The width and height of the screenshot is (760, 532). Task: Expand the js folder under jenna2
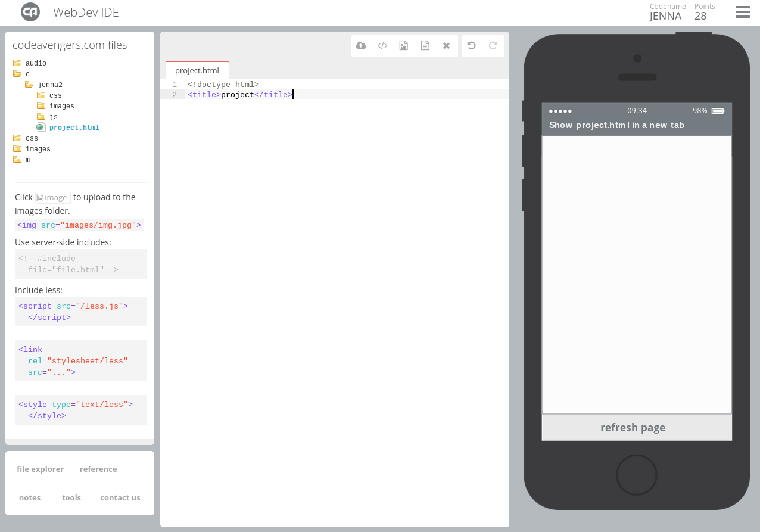click(x=53, y=117)
